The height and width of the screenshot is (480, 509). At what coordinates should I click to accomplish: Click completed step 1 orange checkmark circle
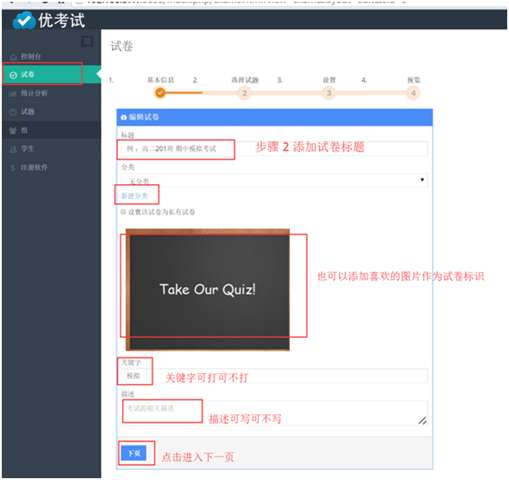(160, 93)
